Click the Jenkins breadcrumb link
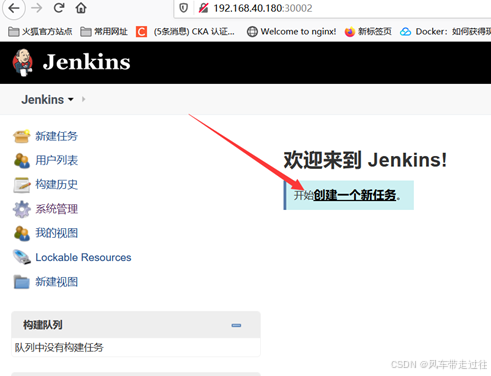This screenshot has height=376, width=491. (x=42, y=100)
